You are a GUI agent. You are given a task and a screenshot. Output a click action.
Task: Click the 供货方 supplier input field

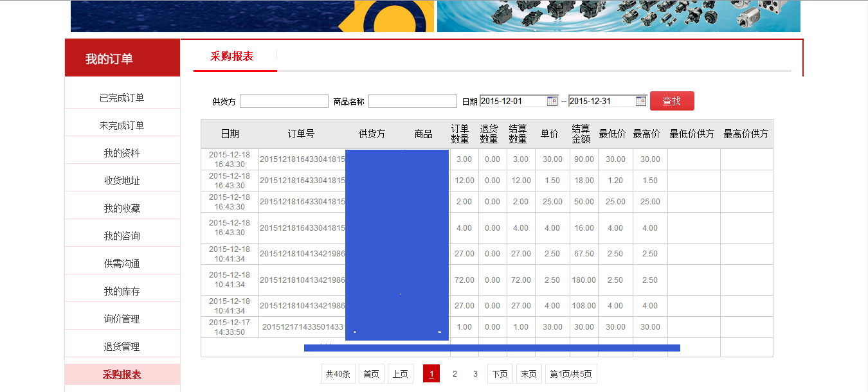(284, 102)
